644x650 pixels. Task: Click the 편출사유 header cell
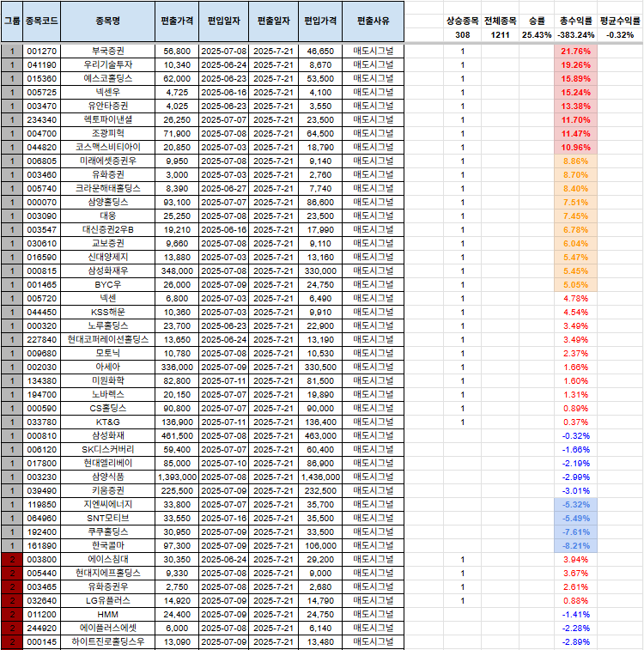[x=373, y=21]
